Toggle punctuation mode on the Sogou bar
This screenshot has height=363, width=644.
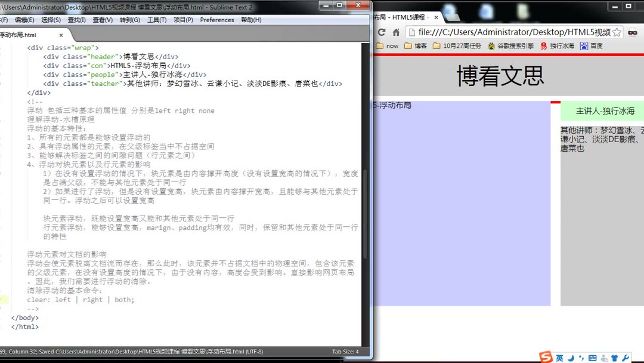(x=581, y=357)
